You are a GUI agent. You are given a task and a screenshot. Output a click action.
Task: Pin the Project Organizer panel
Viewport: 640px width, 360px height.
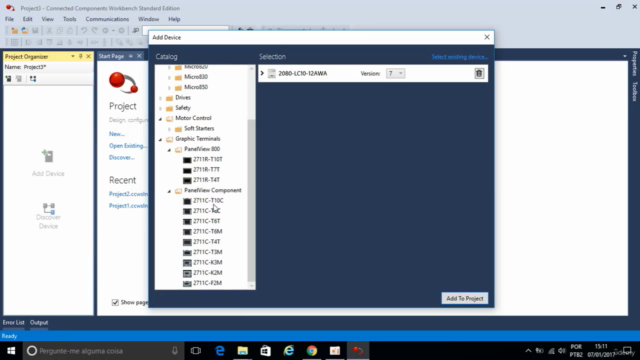point(80,56)
